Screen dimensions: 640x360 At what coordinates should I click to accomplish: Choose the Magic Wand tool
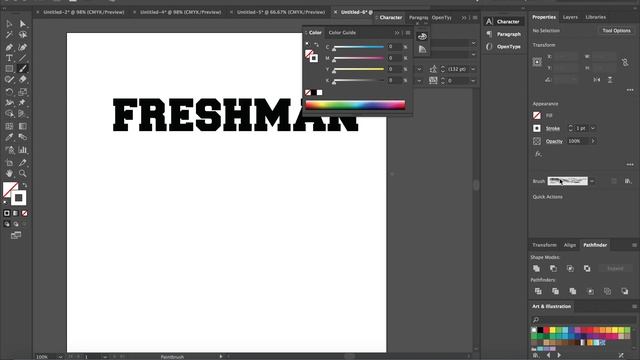(9, 35)
